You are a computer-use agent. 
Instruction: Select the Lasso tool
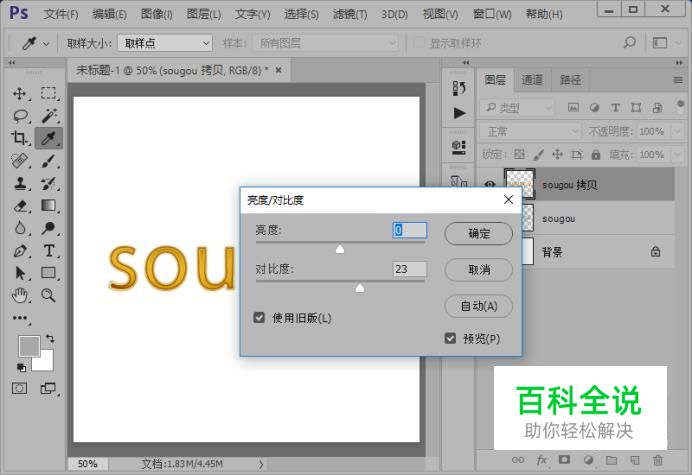20,116
